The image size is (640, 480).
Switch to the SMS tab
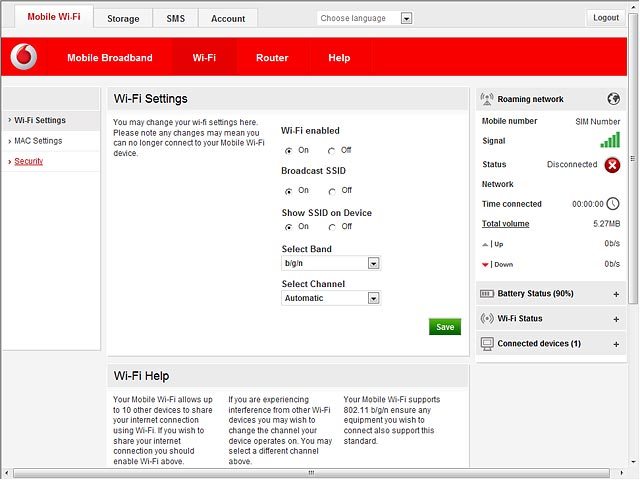[x=176, y=18]
